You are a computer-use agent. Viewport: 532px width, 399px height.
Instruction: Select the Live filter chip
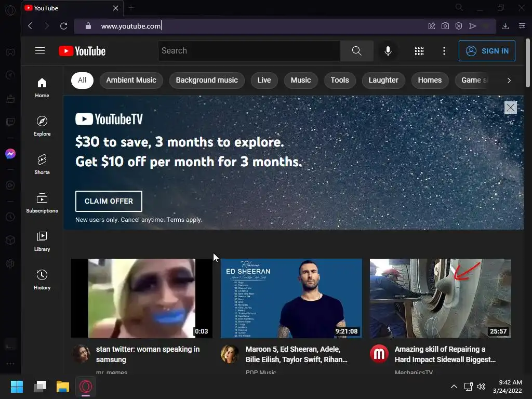click(x=264, y=81)
